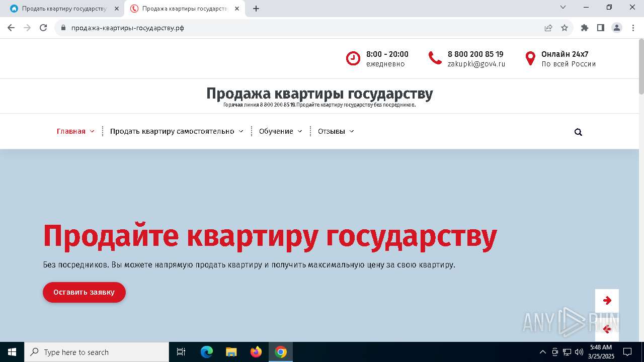The image size is (644, 362).
Task: Click the site title 'Продажа квартиры государству'
Action: tap(319, 94)
